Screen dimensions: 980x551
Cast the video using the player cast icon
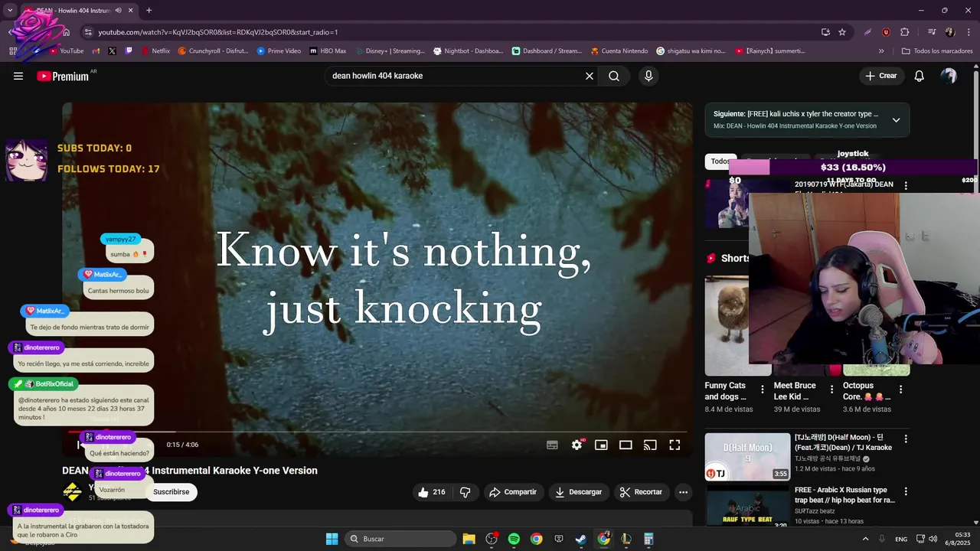point(650,445)
